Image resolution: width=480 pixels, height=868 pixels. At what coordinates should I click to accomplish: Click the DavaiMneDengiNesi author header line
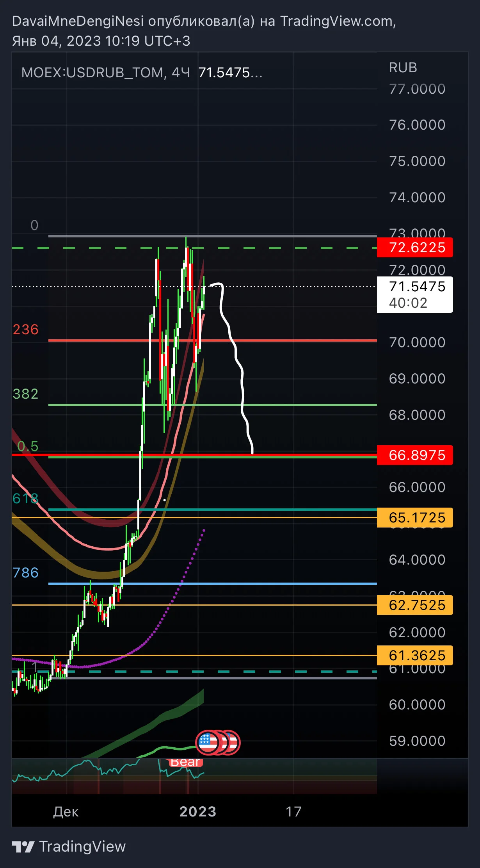pos(204,21)
